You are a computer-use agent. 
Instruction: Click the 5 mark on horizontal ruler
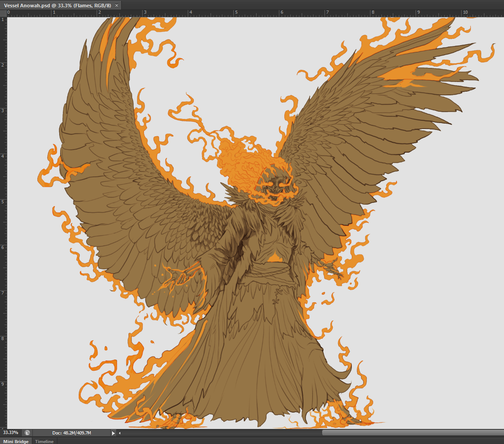click(x=236, y=13)
